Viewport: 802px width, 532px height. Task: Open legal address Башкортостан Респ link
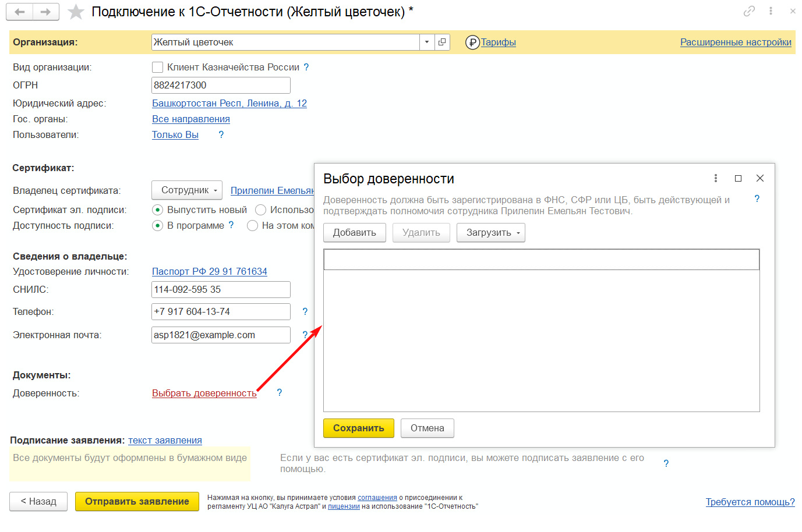click(x=229, y=103)
